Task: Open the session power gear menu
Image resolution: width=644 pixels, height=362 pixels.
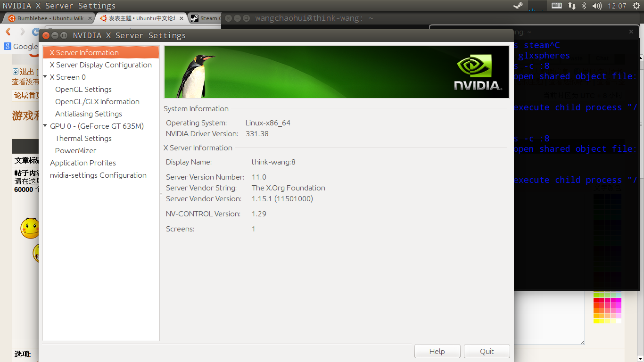Action: click(636, 6)
